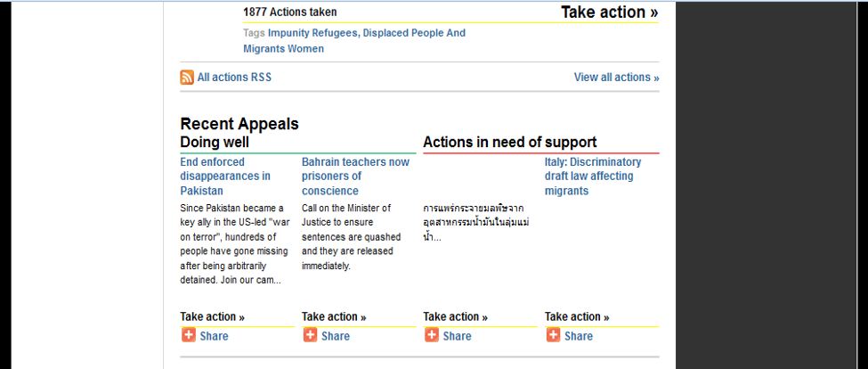Image resolution: width=868 pixels, height=369 pixels.
Task: Take action on the Italy migrants appeal
Action: point(577,317)
